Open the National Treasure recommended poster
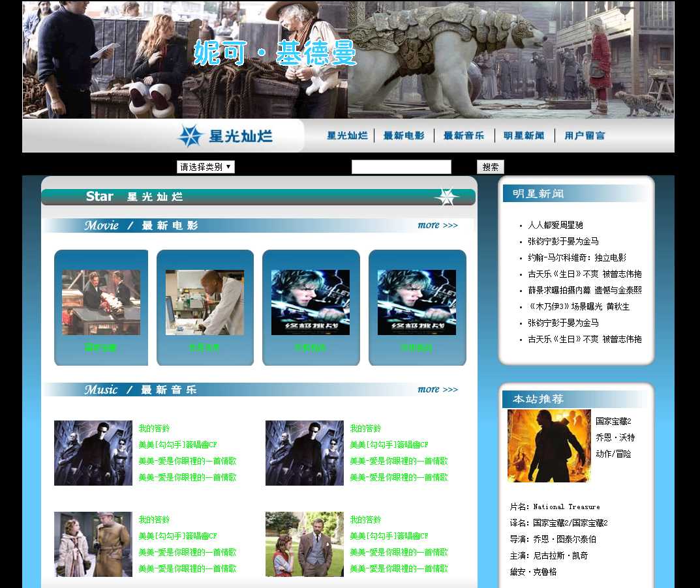This screenshot has height=588, width=700. pyautogui.click(x=549, y=446)
